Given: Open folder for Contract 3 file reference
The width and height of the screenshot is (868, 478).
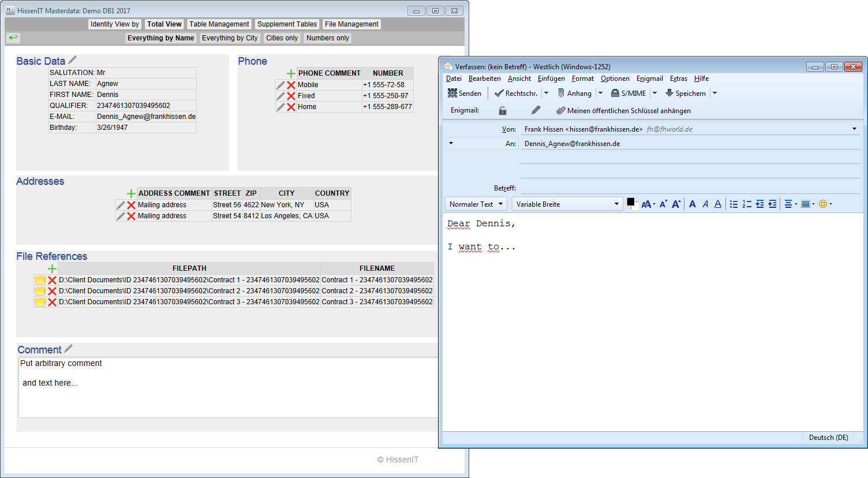Looking at the screenshot, I should [x=40, y=302].
